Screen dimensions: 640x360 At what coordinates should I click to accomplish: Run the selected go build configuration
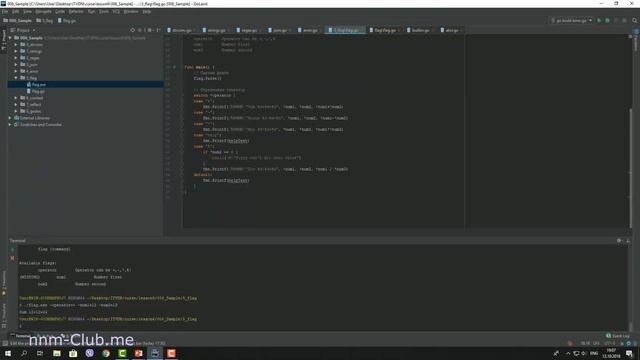point(599,20)
